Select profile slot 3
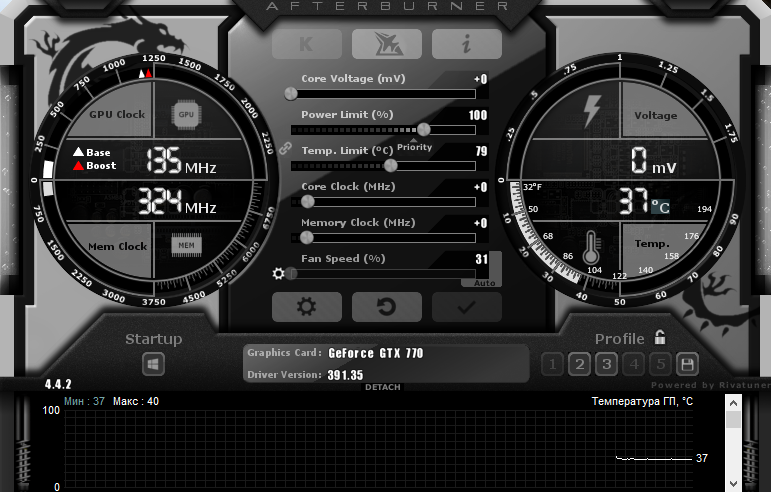This screenshot has width=771, height=492. click(x=607, y=364)
